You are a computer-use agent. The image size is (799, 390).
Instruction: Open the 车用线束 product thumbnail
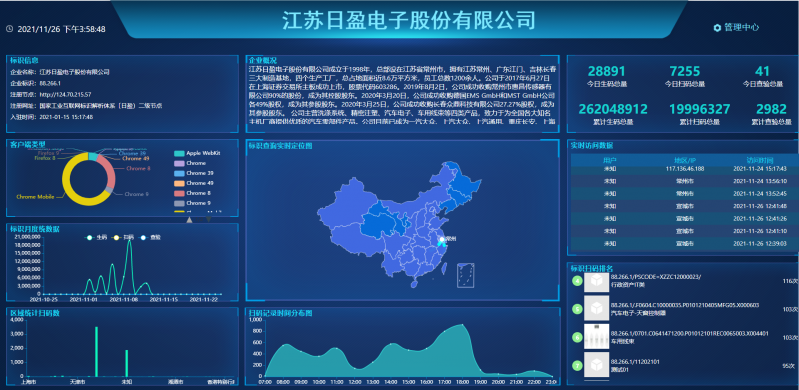596,337
